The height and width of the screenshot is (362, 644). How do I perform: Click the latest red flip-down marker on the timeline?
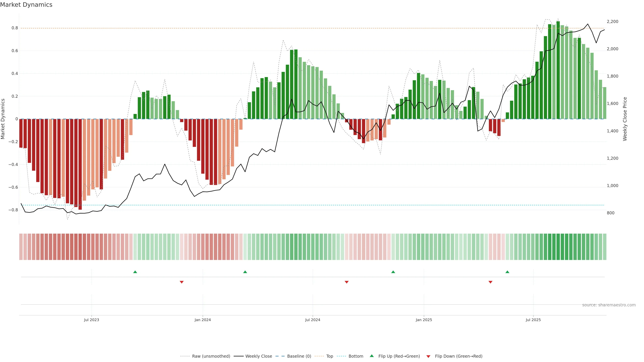click(491, 282)
